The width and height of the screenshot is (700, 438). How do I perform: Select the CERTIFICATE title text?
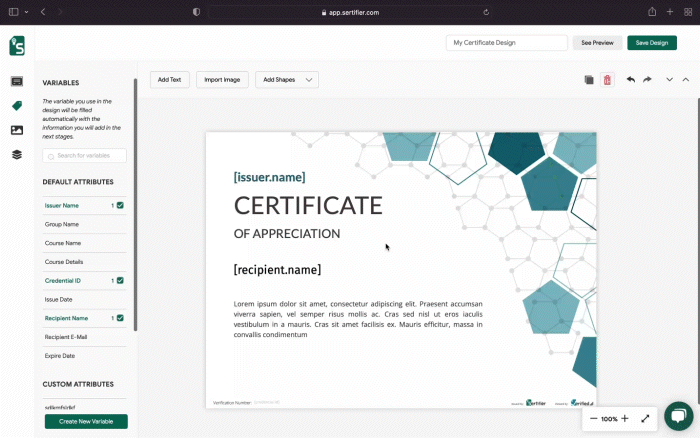point(308,205)
